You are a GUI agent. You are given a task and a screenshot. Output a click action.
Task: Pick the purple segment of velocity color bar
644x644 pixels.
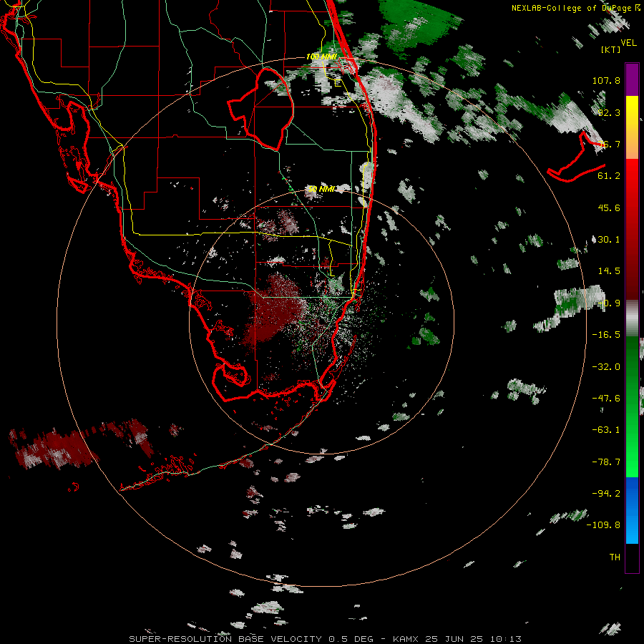click(632, 79)
